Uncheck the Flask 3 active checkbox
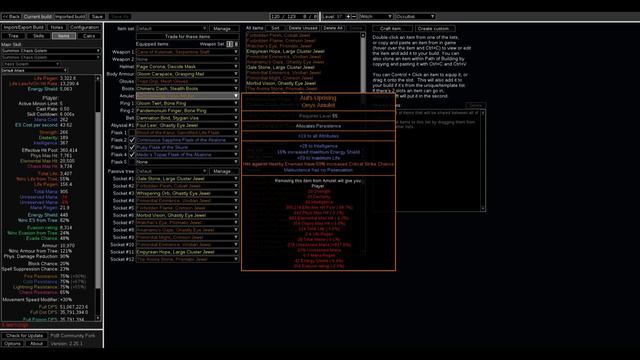Viewport: 640px width, 360px height. tap(132, 147)
